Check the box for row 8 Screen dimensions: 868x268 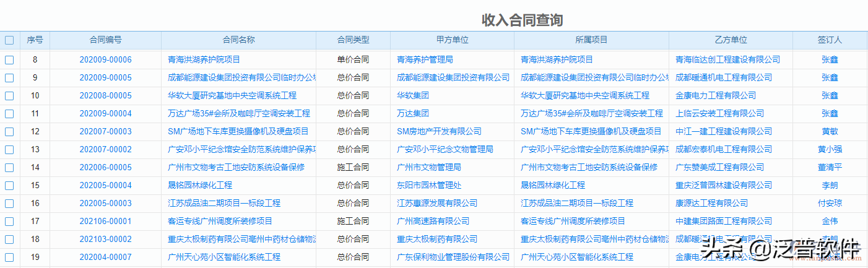(x=9, y=60)
